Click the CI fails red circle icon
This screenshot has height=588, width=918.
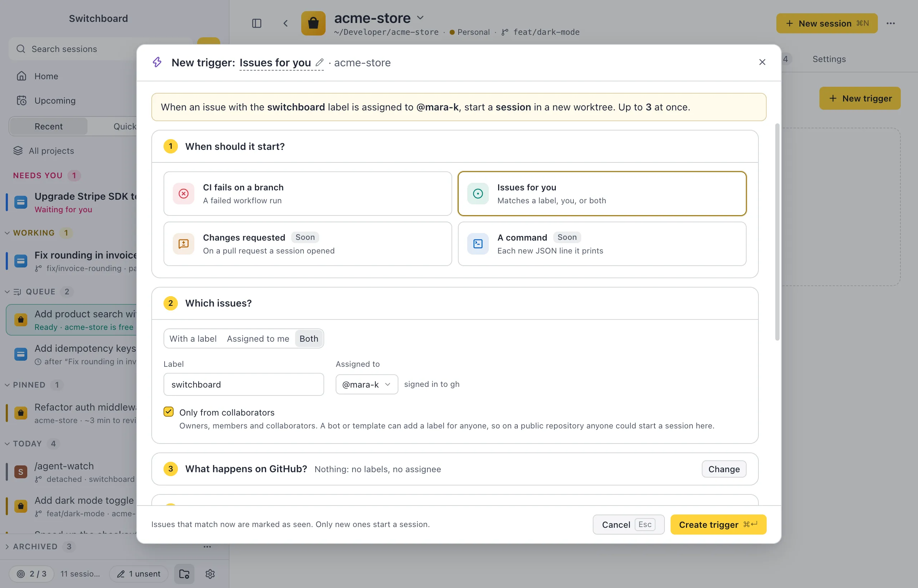click(x=184, y=194)
